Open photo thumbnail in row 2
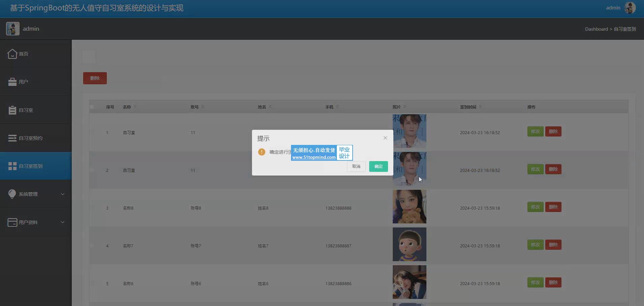Screen dimensions: 644x306 coord(410,169)
